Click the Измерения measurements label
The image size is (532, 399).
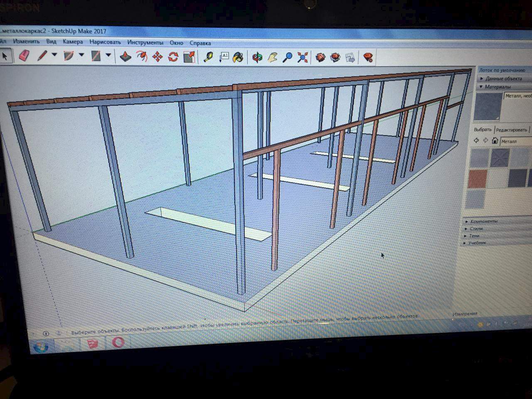(x=465, y=314)
